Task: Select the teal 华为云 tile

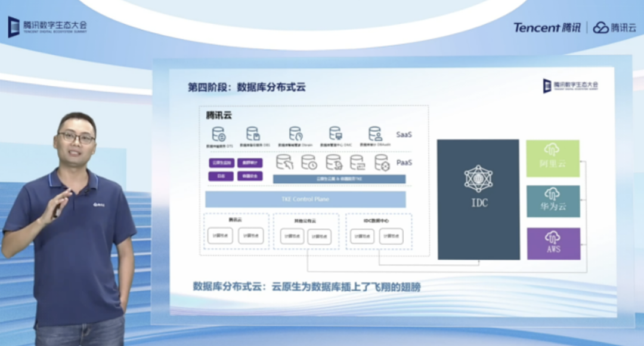Action: point(553,201)
